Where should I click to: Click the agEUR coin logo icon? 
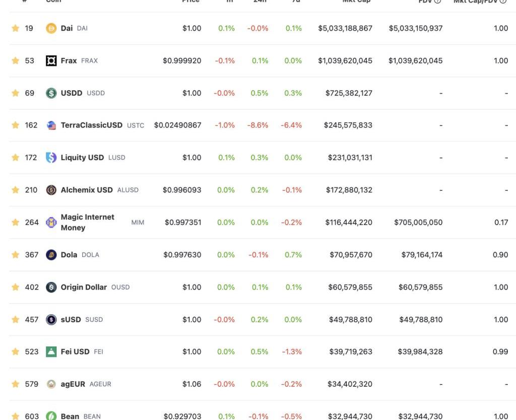[51, 384]
